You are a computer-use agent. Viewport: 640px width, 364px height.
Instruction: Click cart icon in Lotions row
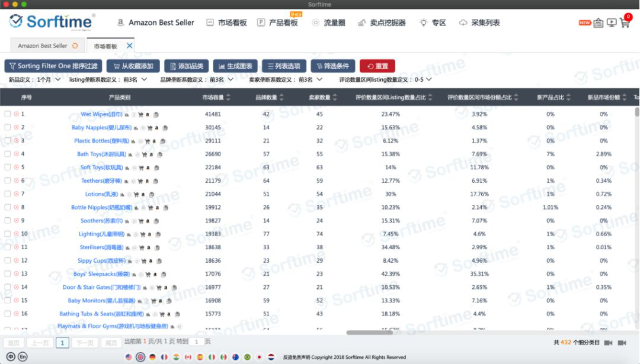tap(136, 195)
